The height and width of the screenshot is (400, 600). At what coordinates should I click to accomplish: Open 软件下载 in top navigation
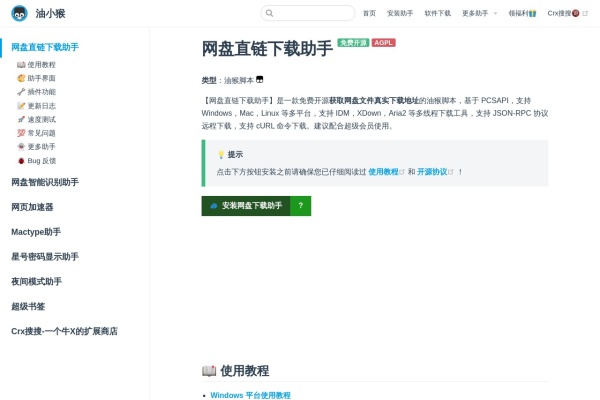click(x=437, y=13)
